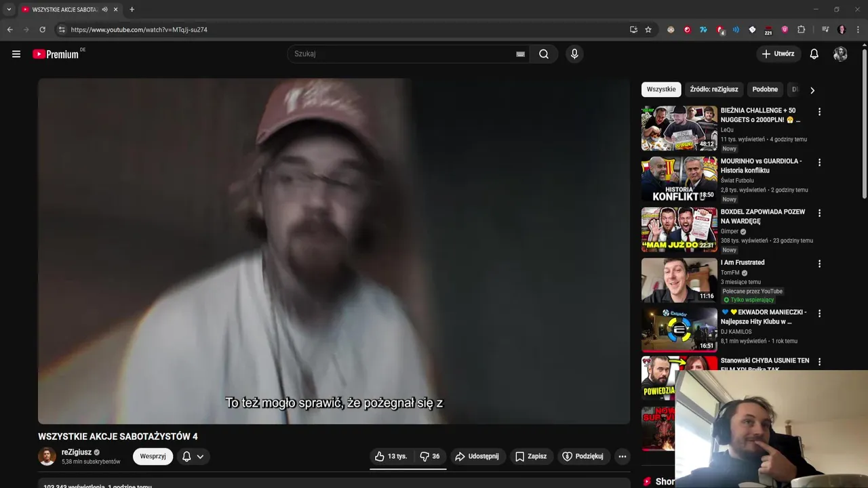Open the Gimper channel name
The image size is (868, 488).
coord(730,231)
